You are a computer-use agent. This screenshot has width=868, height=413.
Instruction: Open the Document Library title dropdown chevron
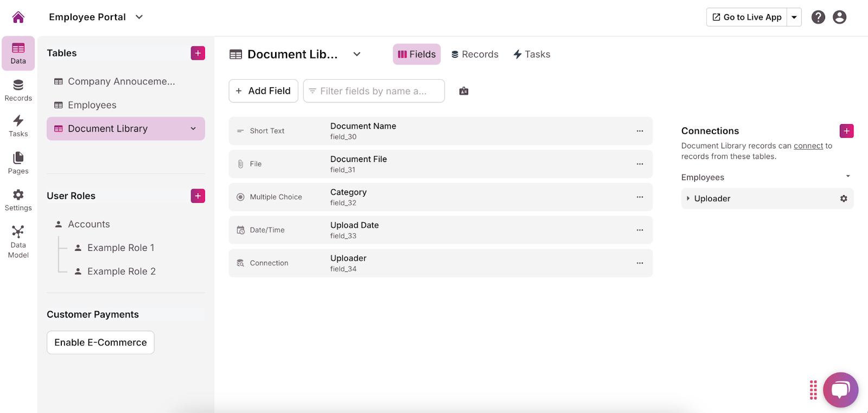[357, 54]
